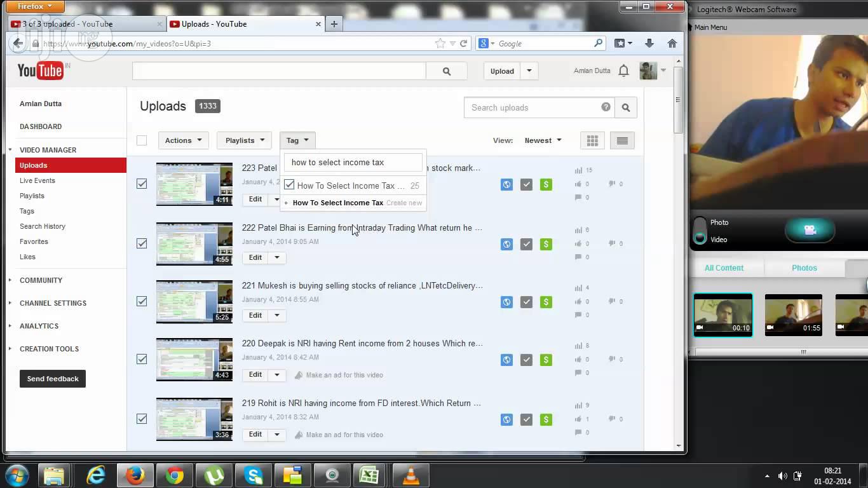Create new tag How To Select Income Tax
This screenshot has width=868, height=488.
click(353, 203)
